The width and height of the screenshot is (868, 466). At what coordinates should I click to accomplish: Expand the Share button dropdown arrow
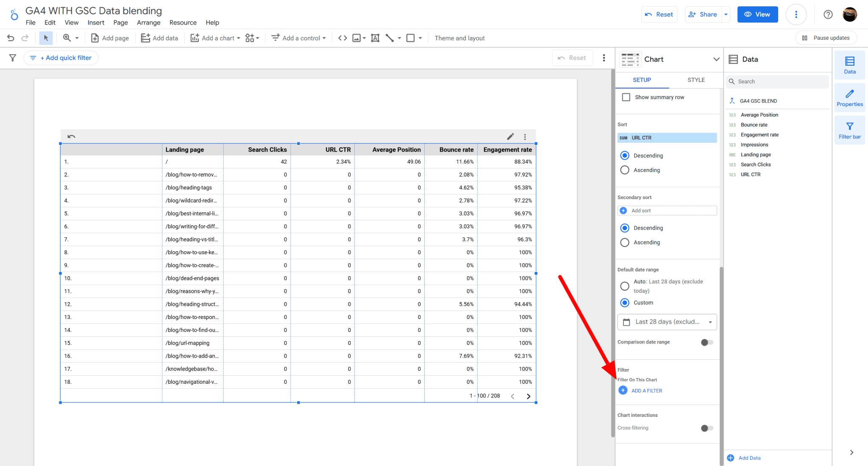(725, 14)
